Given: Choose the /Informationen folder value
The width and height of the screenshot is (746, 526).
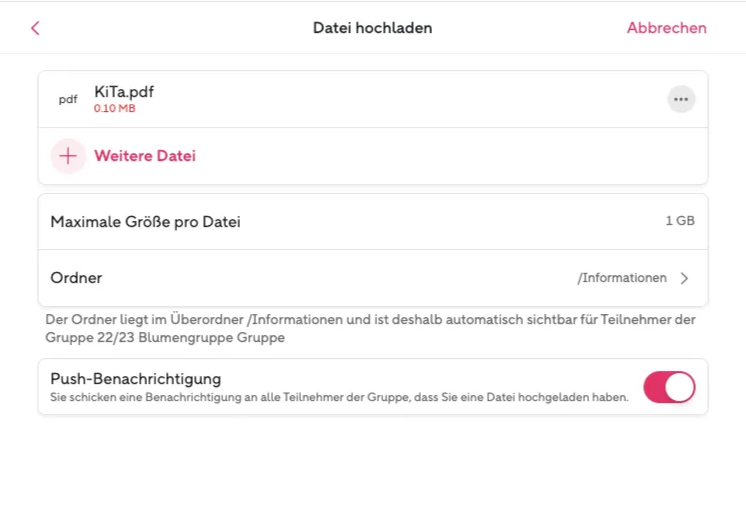Looking at the screenshot, I should 622,278.
